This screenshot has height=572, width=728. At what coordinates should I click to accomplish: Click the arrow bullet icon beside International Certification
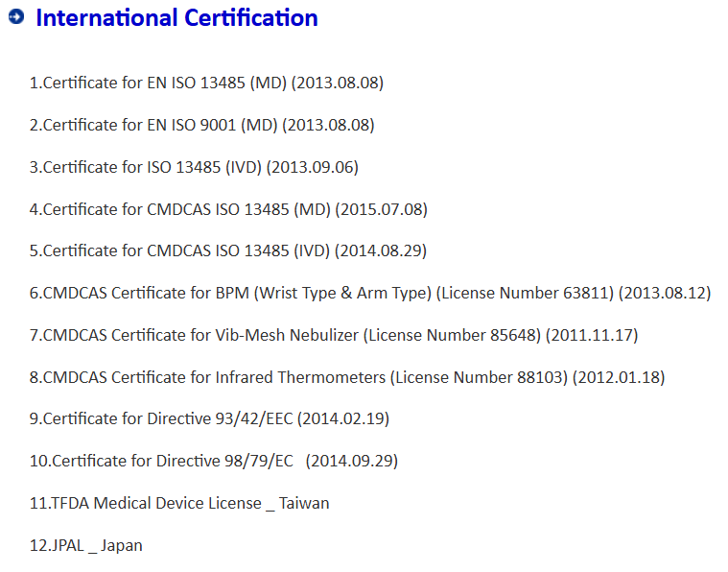pyautogui.click(x=16, y=16)
